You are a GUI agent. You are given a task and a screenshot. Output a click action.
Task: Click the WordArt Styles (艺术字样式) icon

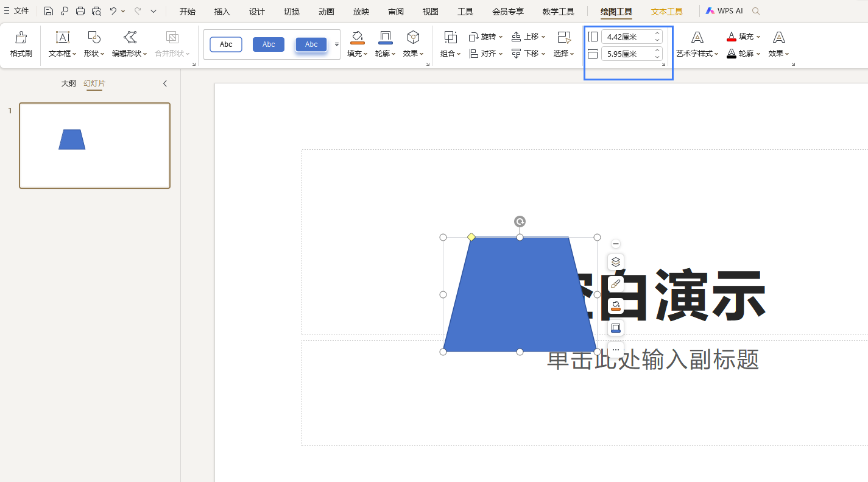[697, 37]
